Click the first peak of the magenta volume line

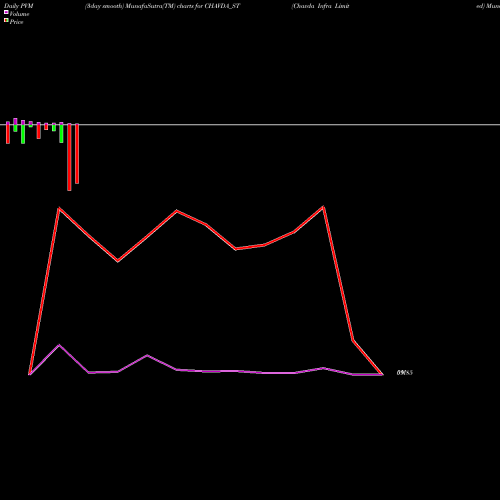coord(59,345)
